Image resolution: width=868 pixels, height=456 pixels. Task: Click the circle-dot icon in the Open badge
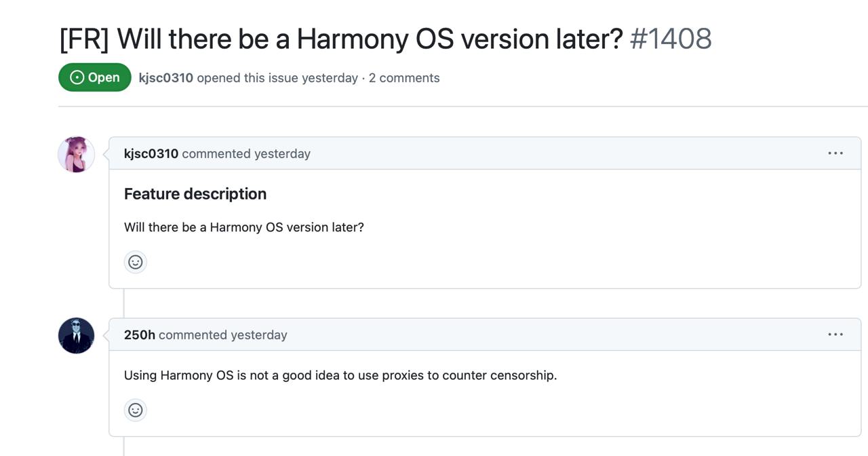click(77, 77)
